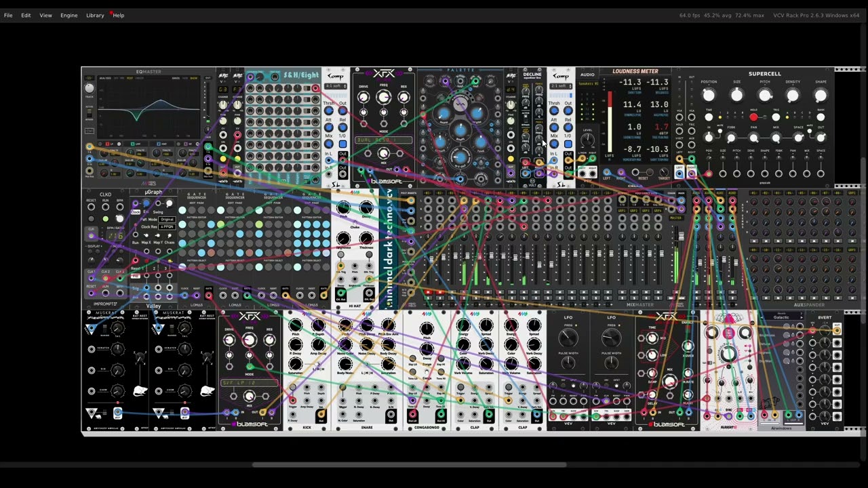The image size is (868, 488).
Task: Click the Rel knob on the first Comp
Action: (342, 127)
